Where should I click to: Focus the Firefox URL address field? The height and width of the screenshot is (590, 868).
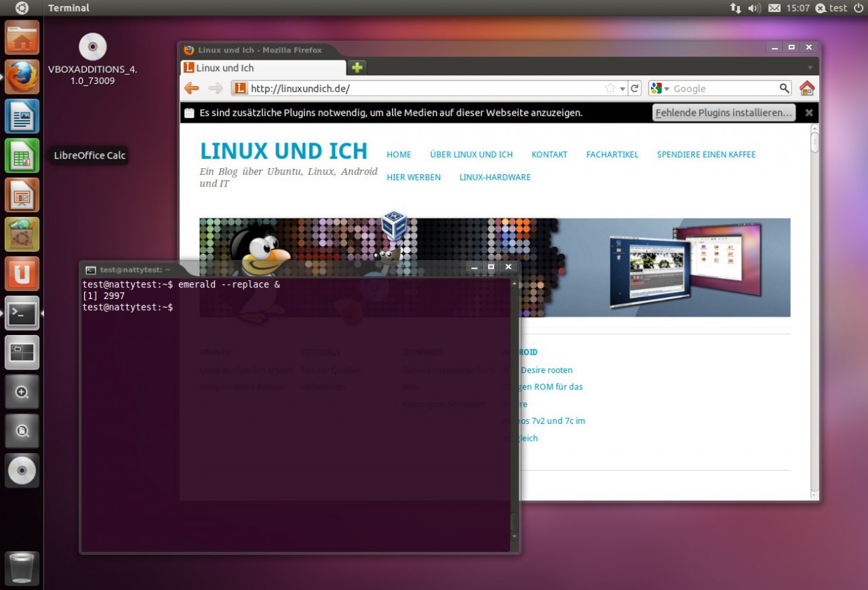click(427, 88)
